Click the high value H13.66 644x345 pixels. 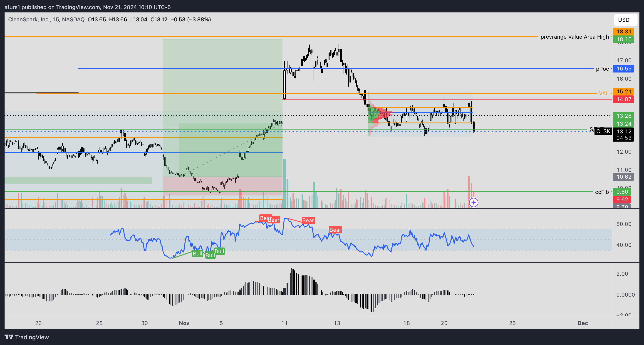point(118,20)
